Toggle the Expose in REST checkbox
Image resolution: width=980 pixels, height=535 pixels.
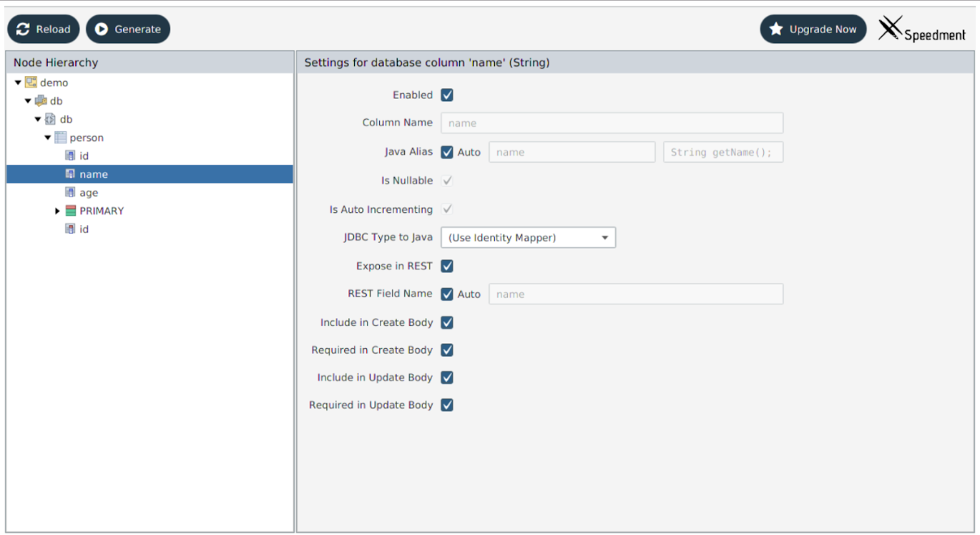coord(447,265)
